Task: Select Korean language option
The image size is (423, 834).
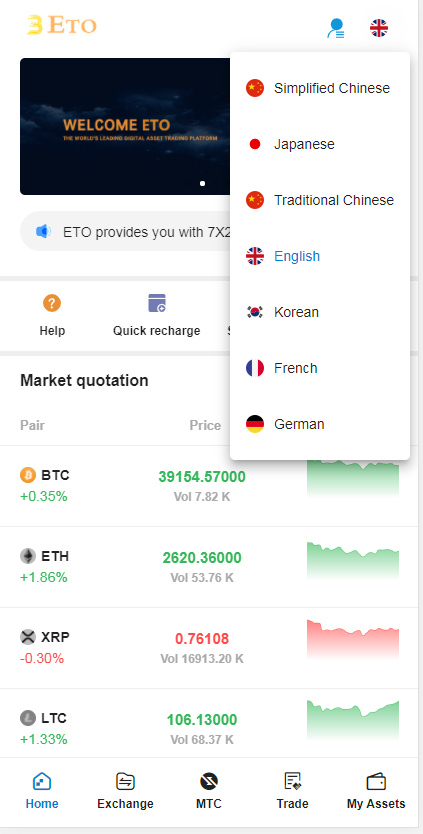Action: click(x=320, y=312)
